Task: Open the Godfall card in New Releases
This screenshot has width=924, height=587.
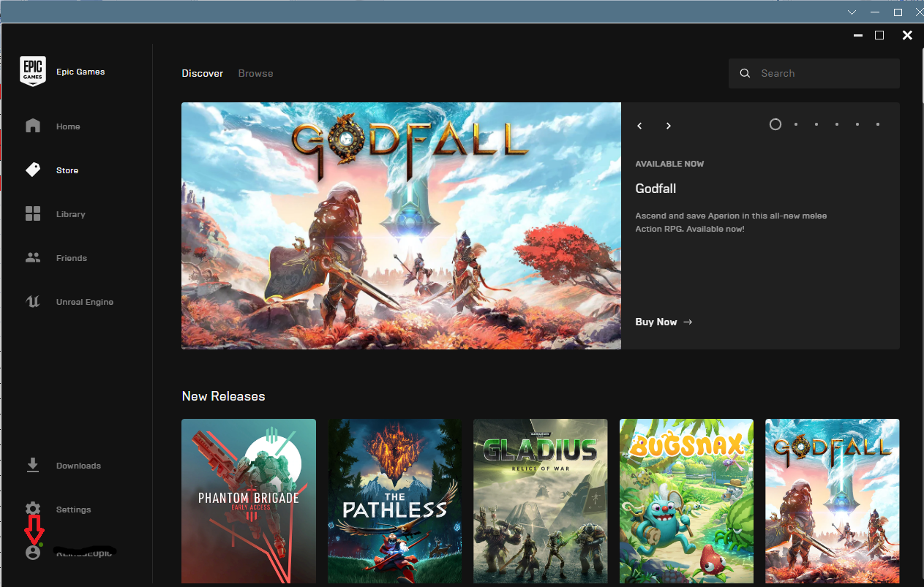Action: pyautogui.click(x=833, y=501)
